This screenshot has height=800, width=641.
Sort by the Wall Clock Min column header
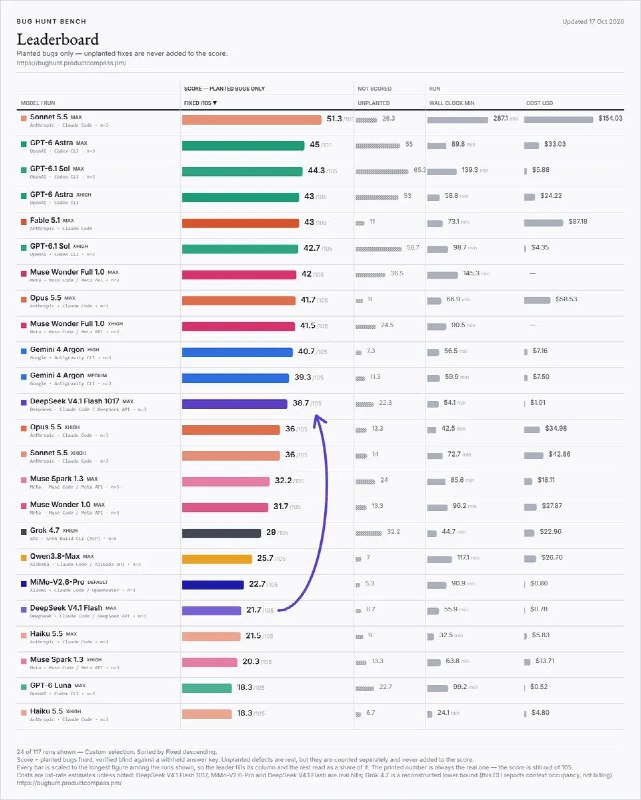click(x=452, y=103)
